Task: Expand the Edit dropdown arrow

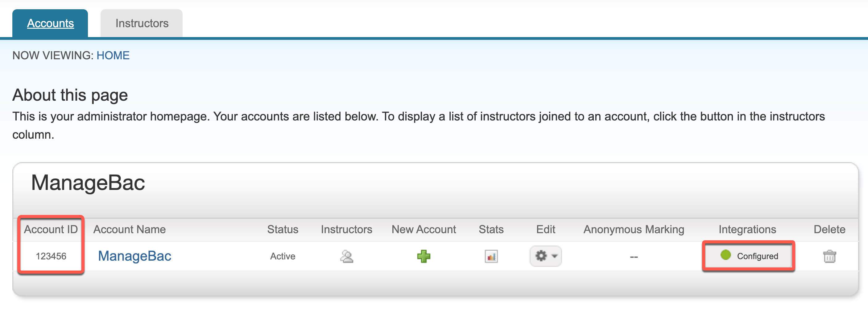Action: tap(554, 256)
